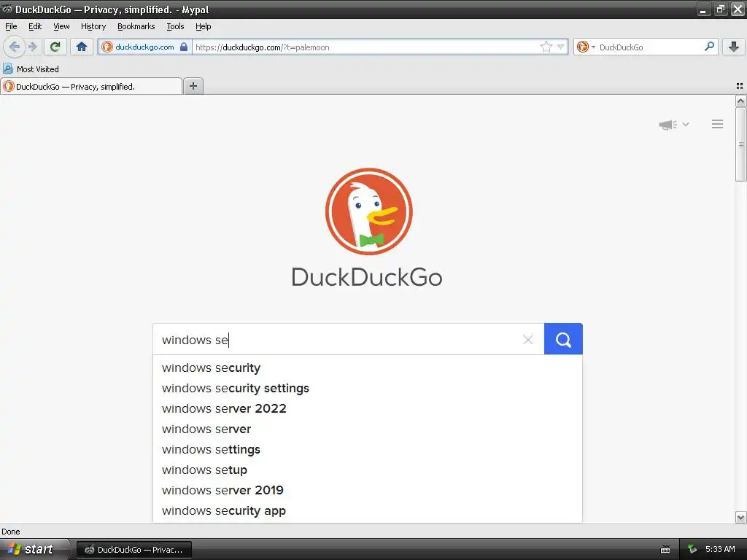Choose suggestion "windows setup"
The width and height of the screenshot is (747, 560).
coord(368,470)
